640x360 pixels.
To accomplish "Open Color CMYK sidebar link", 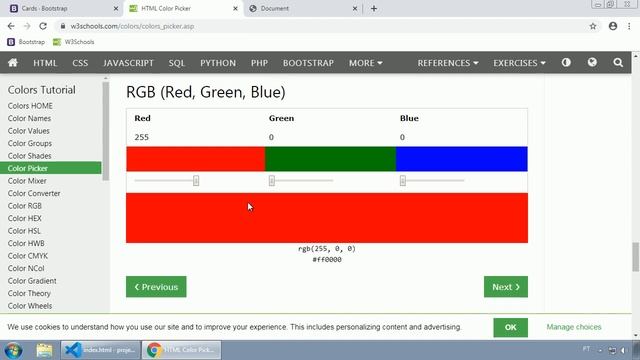I will [28, 256].
